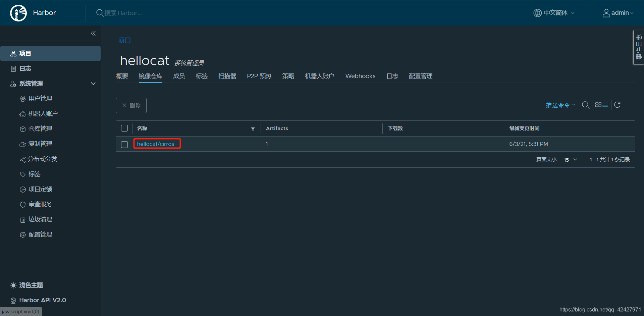The height and width of the screenshot is (316, 644).
Task: Click the 删除 delete button
Action: [131, 105]
